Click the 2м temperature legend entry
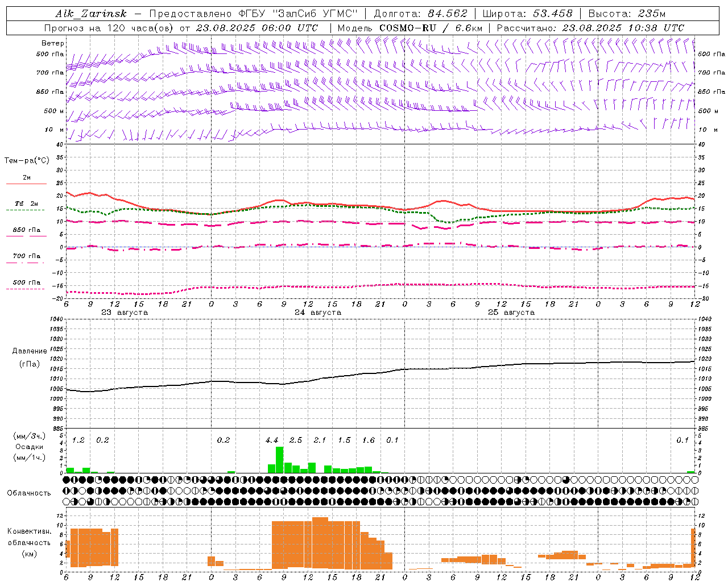728x582 pixels. [27, 177]
